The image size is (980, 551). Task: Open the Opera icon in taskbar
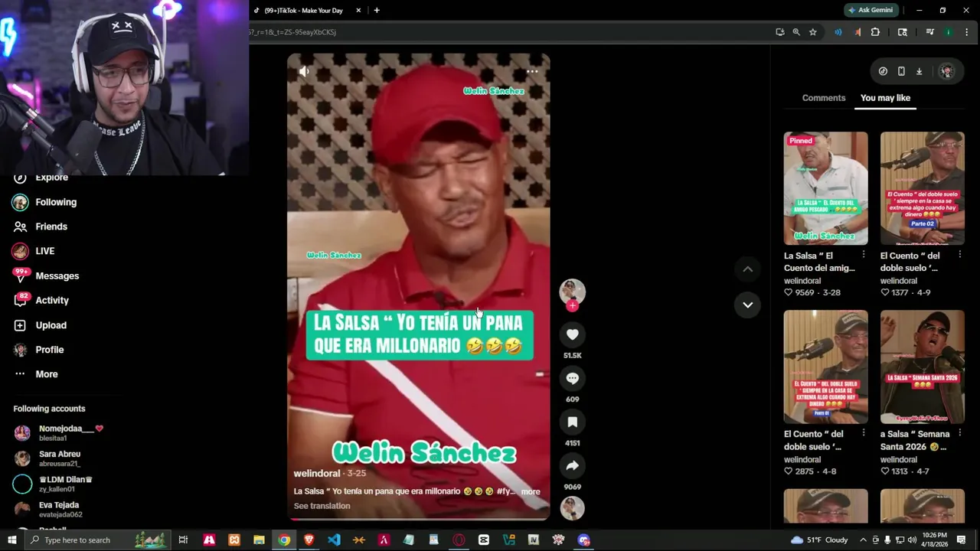pyautogui.click(x=459, y=540)
